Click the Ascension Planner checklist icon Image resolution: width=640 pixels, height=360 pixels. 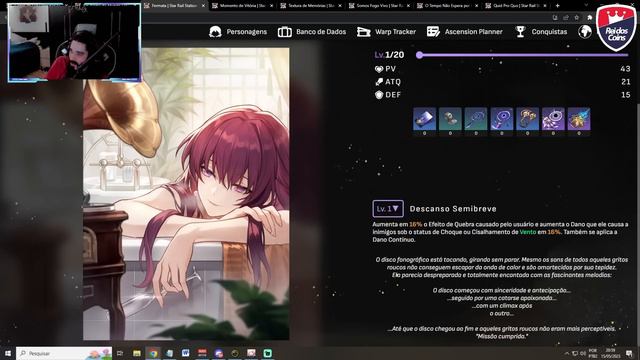click(x=433, y=32)
